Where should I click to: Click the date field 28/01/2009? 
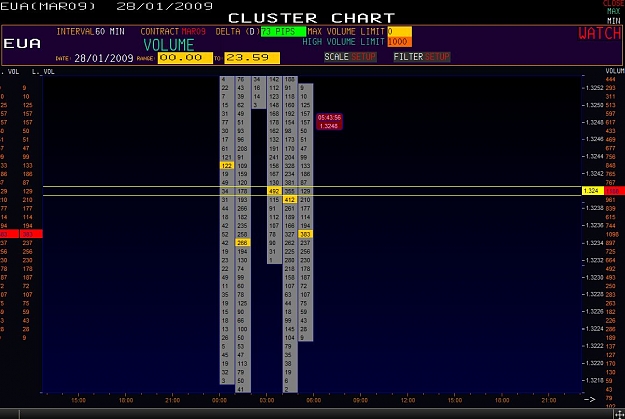(104, 58)
